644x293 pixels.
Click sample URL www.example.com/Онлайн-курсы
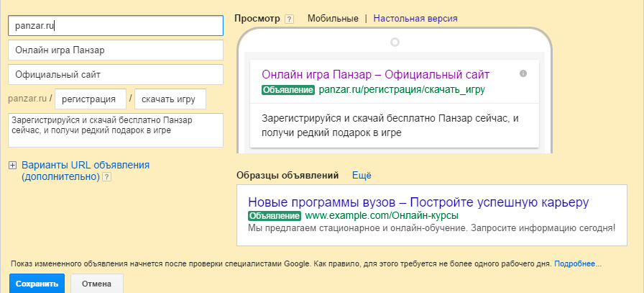coord(382,216)
